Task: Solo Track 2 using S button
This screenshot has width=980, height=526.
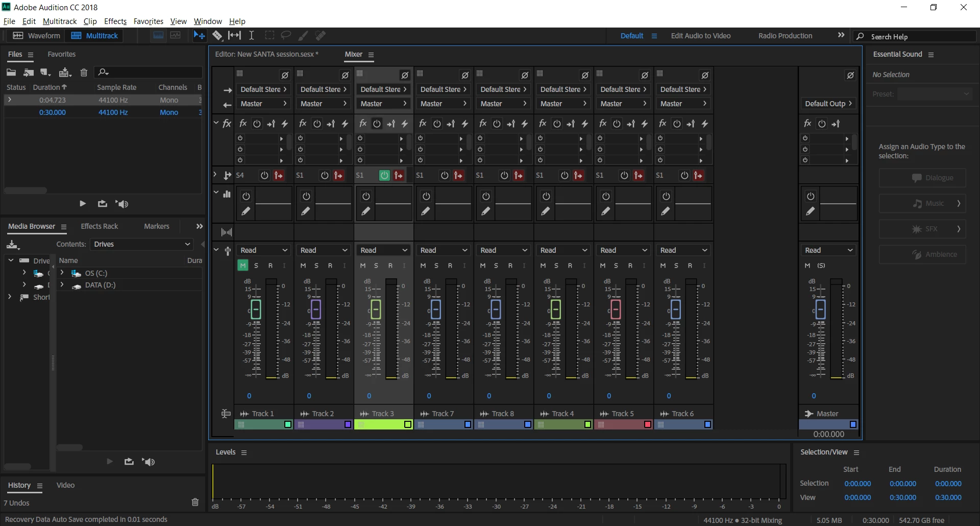Action: tap(316, 265)
